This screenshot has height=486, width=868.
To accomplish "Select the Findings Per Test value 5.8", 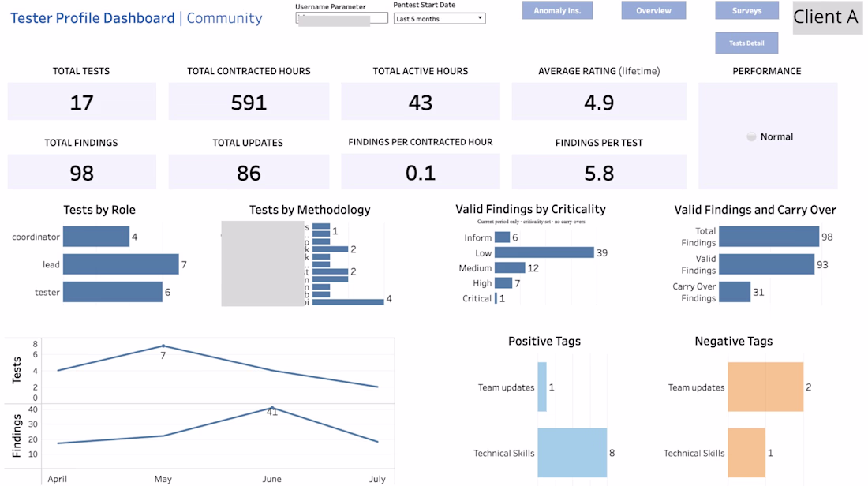I will coord(599,173).
